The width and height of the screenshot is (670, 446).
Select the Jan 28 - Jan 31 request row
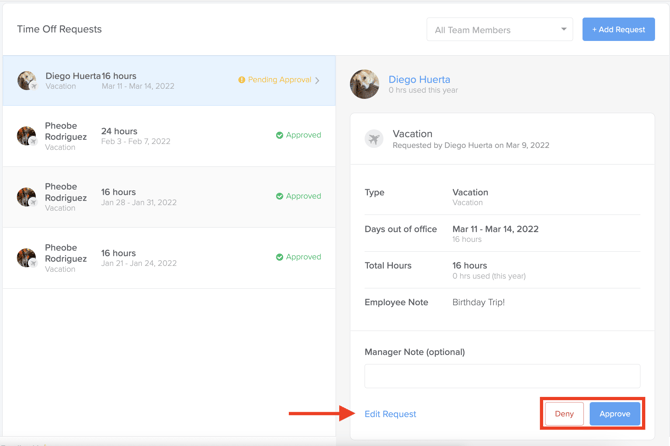tap(168, 197)
